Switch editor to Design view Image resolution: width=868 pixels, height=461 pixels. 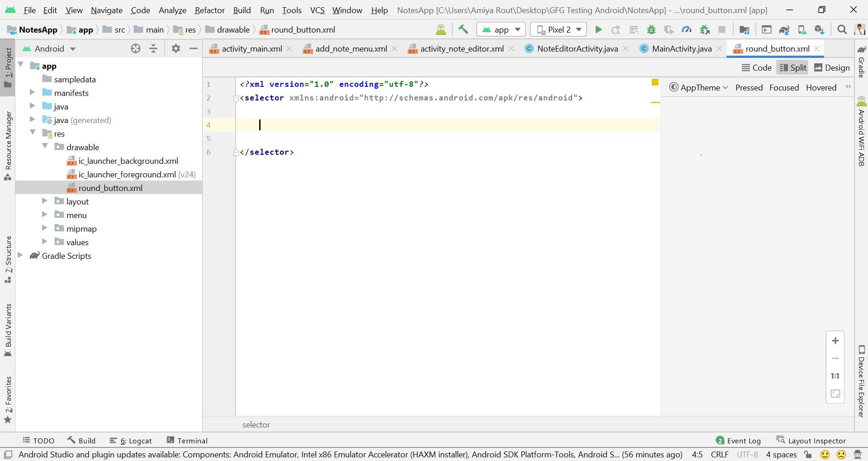[832, 68]
